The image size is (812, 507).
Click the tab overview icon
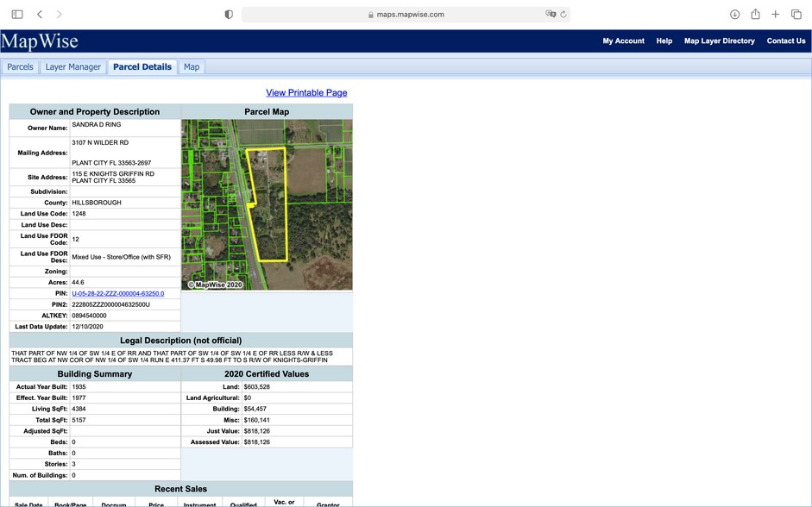[796, 14]
